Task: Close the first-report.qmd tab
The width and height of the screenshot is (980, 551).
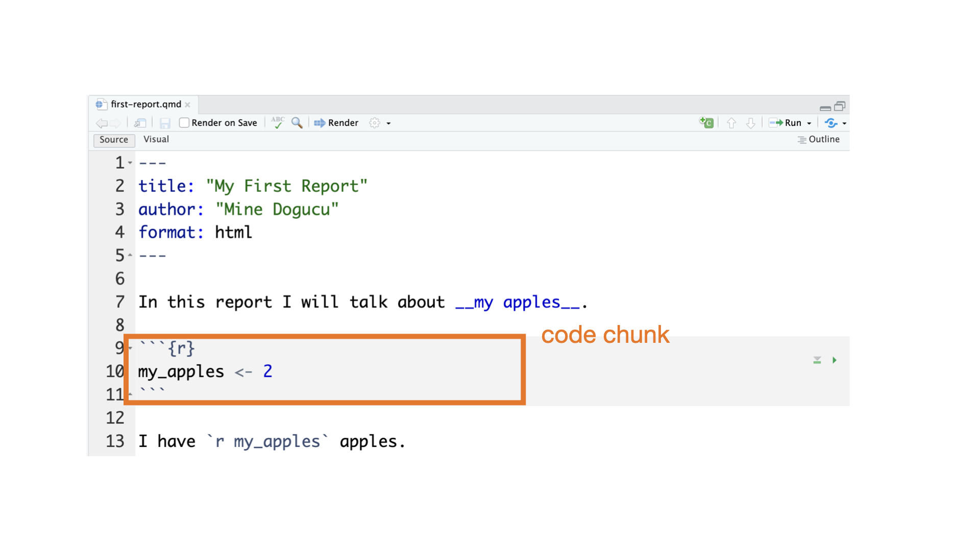Action: pos(187,105)
